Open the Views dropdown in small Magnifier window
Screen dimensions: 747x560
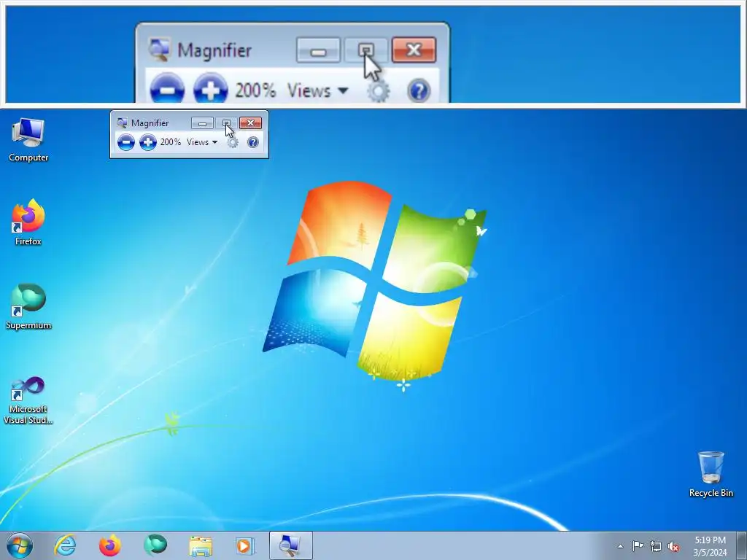point(202,142)
